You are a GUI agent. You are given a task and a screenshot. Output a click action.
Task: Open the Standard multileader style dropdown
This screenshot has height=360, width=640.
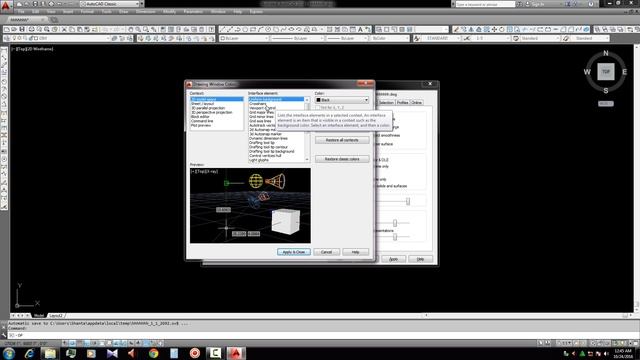[x=589, y=38]
